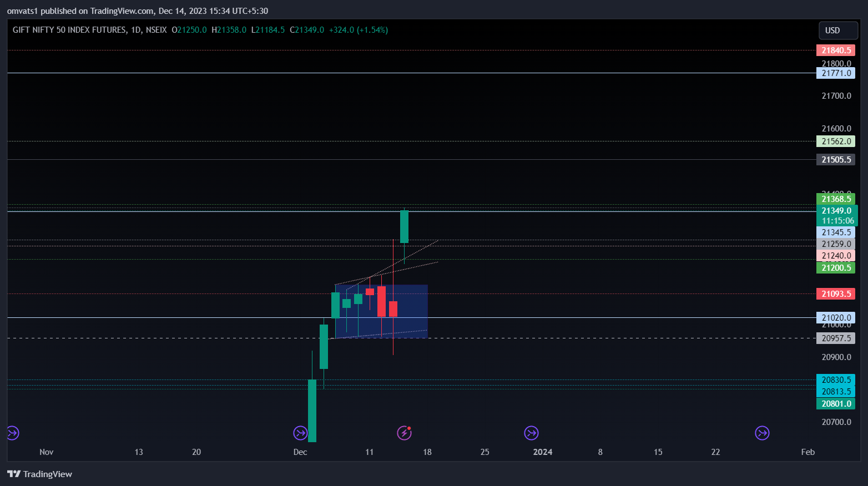Select the 21200.5 green price label
This screenshot has width=868, height=486.
click(836, 268)
